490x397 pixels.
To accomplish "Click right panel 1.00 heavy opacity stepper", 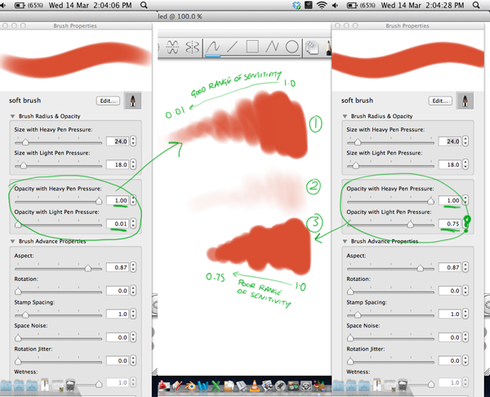I will click(x=465, y=200).
